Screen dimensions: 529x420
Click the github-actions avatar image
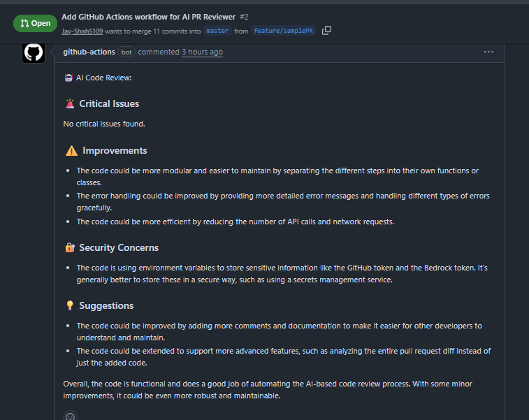[34, 52]
